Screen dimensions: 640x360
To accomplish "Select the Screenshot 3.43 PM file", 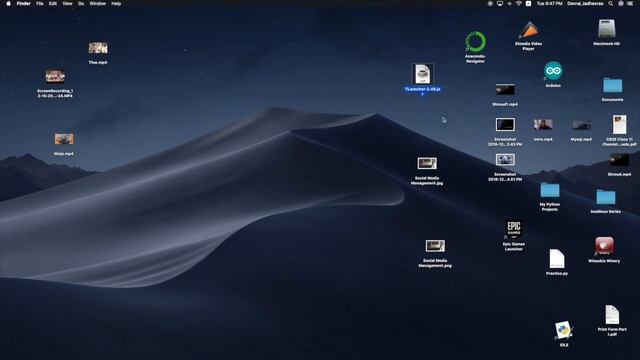I will point(505,125).
